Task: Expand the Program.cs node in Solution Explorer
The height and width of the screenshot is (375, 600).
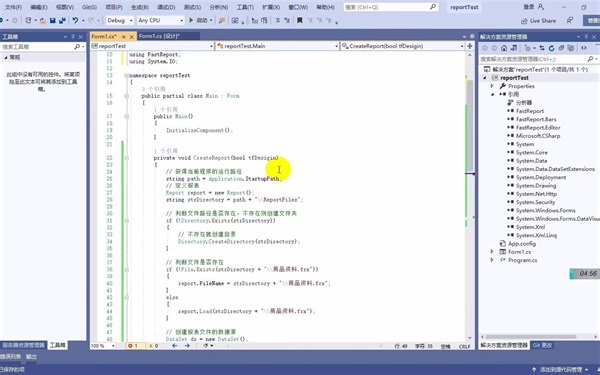Action: pyautogui.click(x=492, y=260)
